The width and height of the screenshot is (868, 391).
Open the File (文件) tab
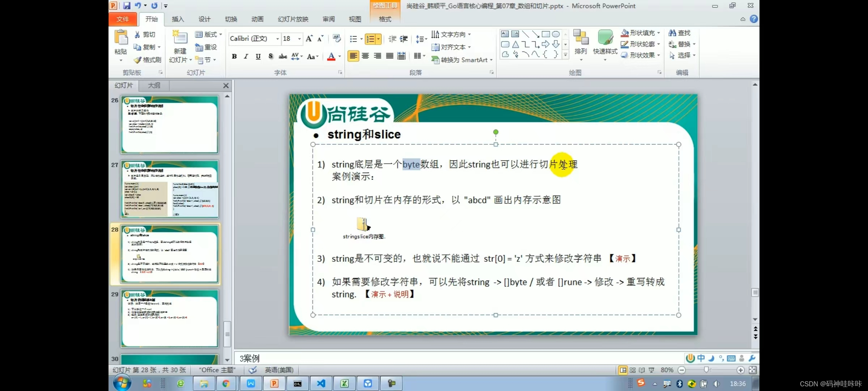tap(123, 19)
